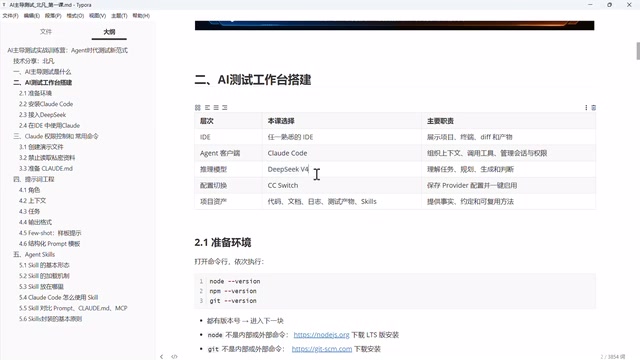
Task: Toggle sidebar with bottom-left arrow icon
Action: [x=162, y=356]
